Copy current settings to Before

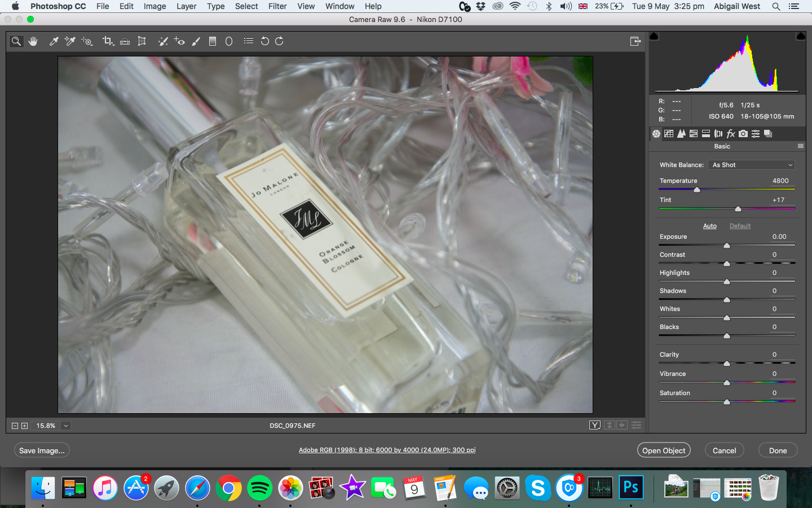[622, 425]
